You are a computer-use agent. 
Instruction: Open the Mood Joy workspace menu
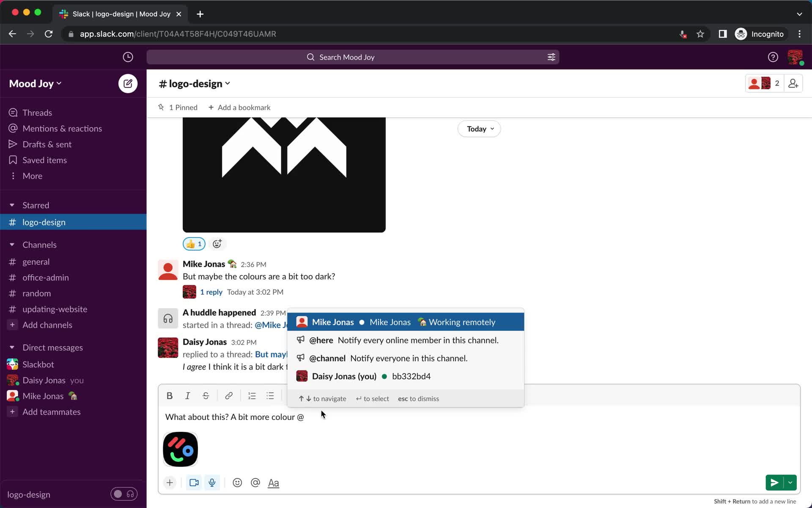pos(36,84)
